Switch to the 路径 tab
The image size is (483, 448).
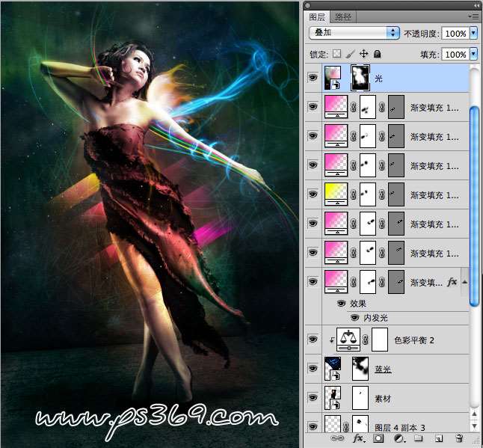343,17
